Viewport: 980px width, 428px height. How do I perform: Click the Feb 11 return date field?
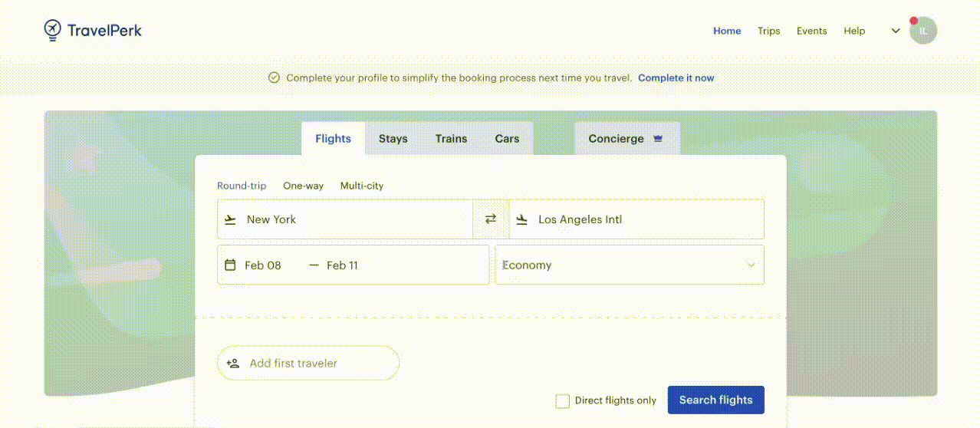click(342, 265)
